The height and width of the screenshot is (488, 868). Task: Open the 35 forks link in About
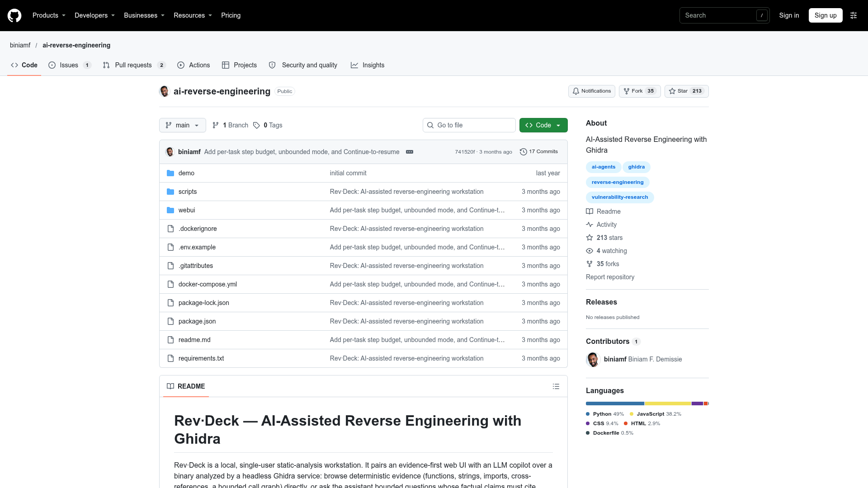point(603,264)
